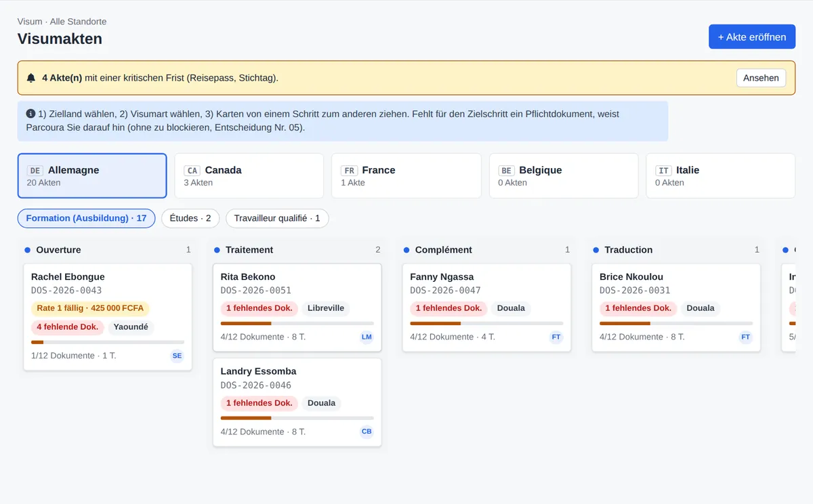The width and height of the screenshot is (813, 504).
Task: Open the Fanny Ngassa card title
Action: point(442,276)
